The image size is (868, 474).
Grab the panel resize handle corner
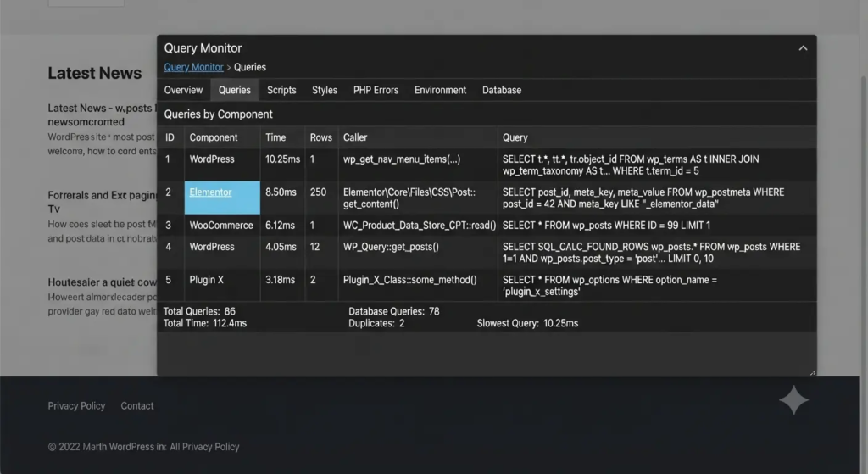813,372
